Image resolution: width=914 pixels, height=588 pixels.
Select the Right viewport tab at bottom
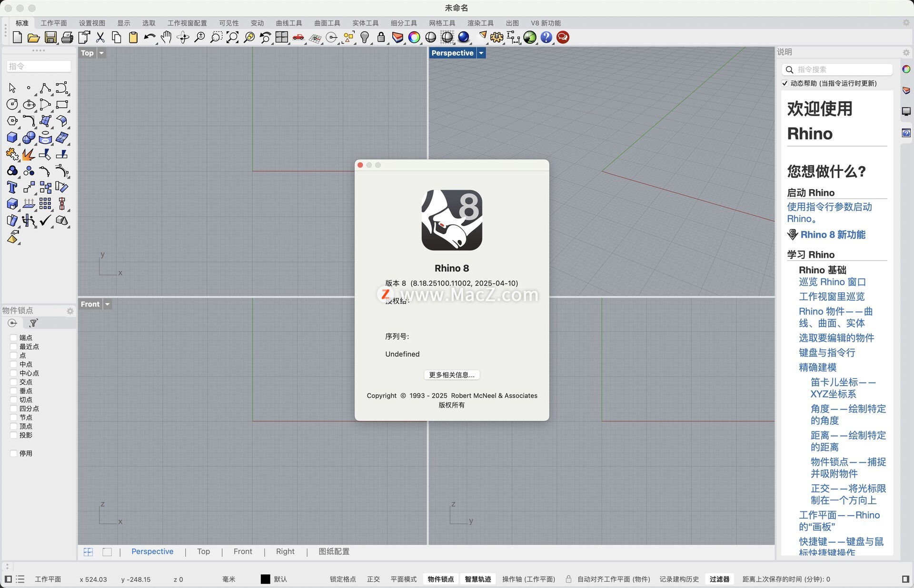[285, 551]
